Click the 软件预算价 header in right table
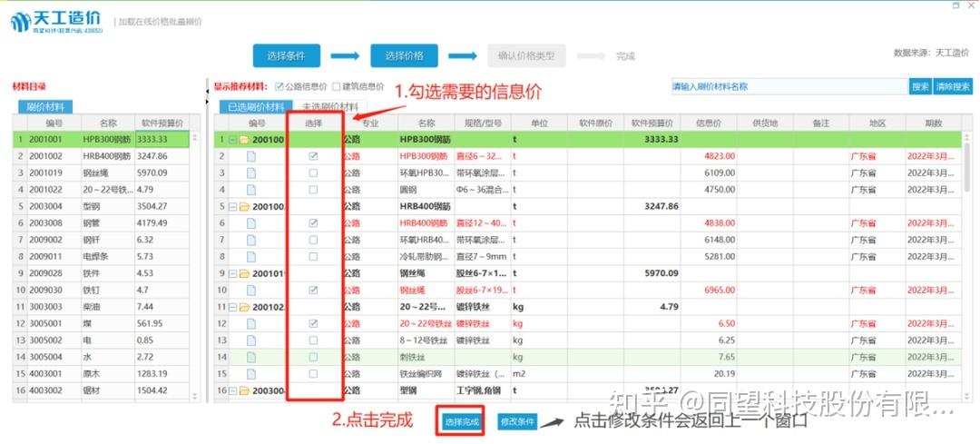This screenshot has width=980, height=444. 652,123
